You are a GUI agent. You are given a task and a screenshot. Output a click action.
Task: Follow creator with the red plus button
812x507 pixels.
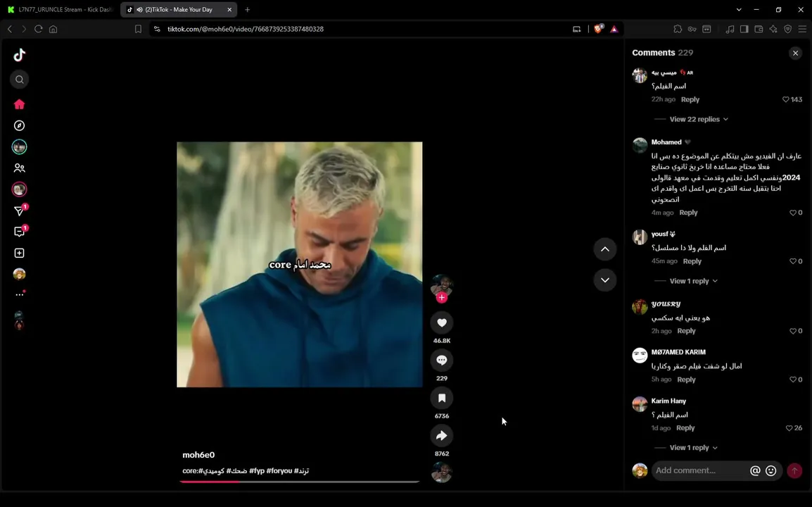point(442,298)
